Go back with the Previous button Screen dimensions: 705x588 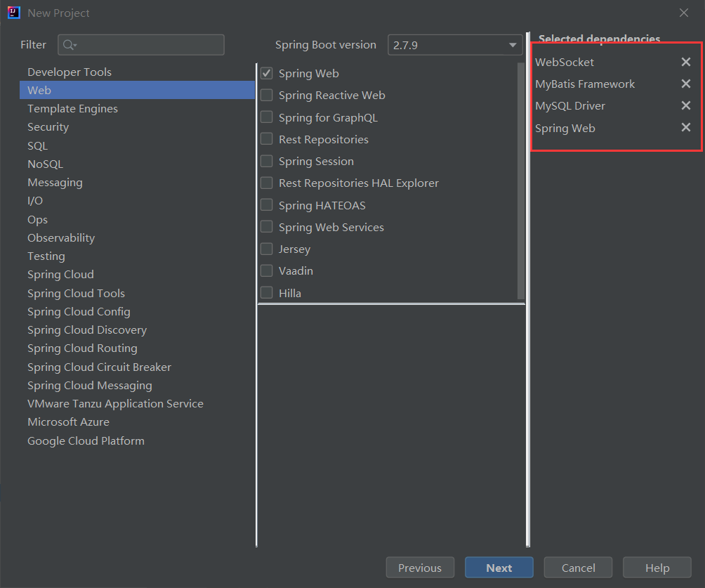[x=420, y=568]
